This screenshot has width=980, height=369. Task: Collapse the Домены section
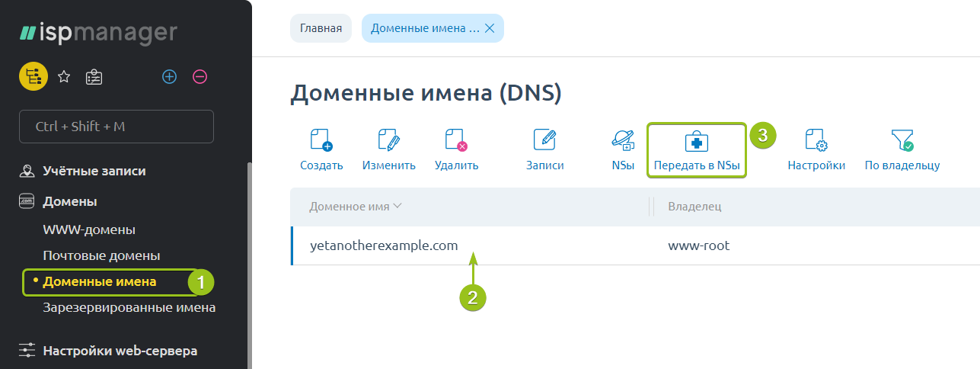click(x=70, y=202)
